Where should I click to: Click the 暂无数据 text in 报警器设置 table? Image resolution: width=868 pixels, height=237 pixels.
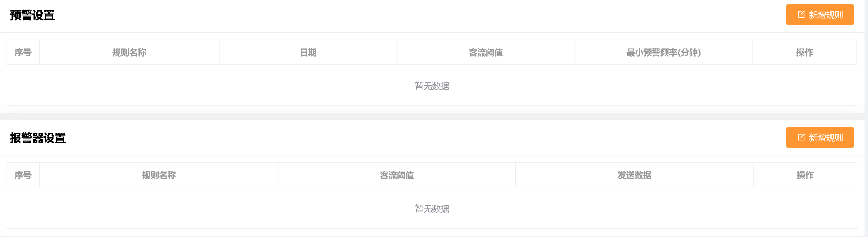pyautogui.click(x=432, y=209)
